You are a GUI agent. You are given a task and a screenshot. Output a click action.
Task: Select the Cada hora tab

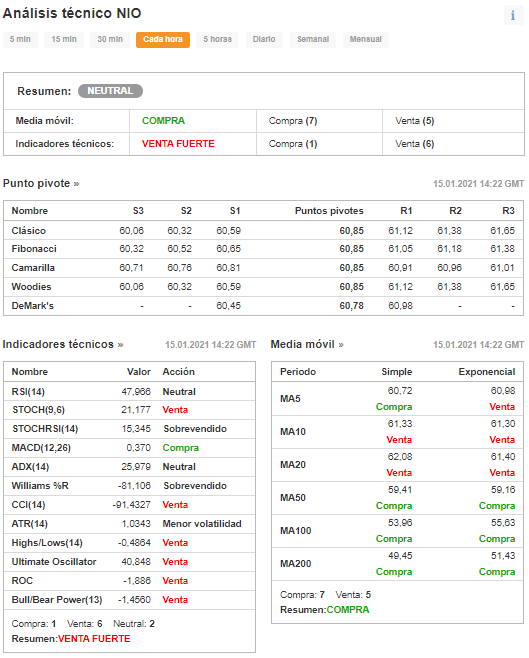tap(163, 39)
